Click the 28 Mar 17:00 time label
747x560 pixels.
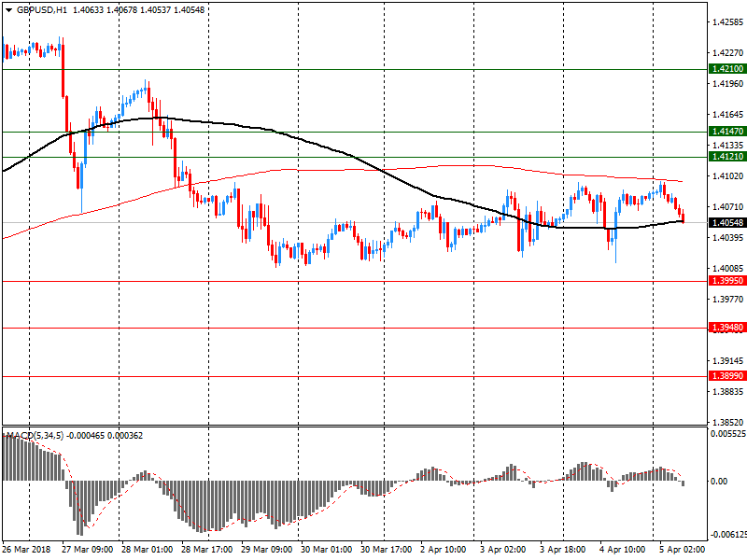click(206, 549)
